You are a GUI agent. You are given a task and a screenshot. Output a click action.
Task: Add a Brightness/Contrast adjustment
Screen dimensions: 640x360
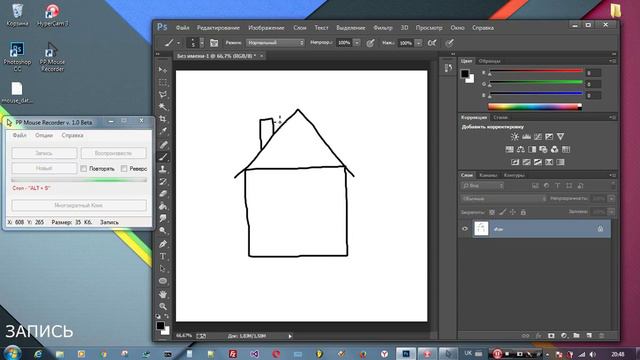pyautogui.click(x=515, y=136)
